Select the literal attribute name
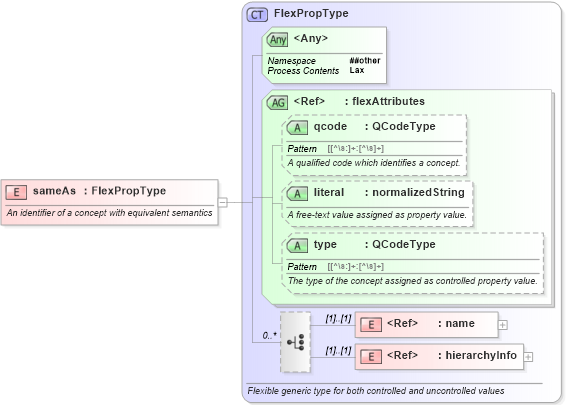566x405 pixels. [x=329, y=192]
